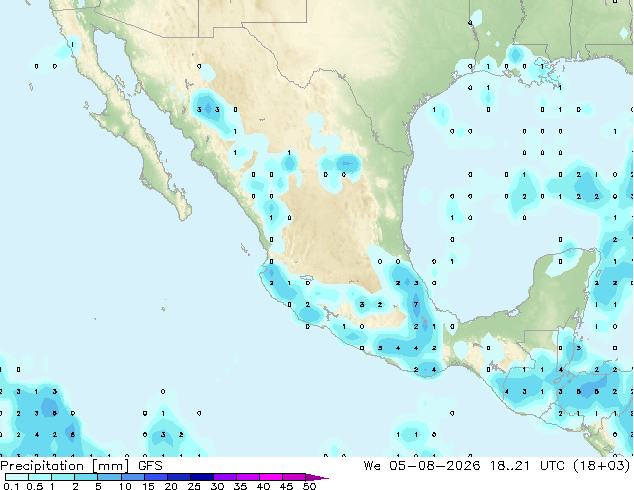Click the '50' legend scale label
The height and width of the screenshot is (490, 634).
[x=309, y=486]
